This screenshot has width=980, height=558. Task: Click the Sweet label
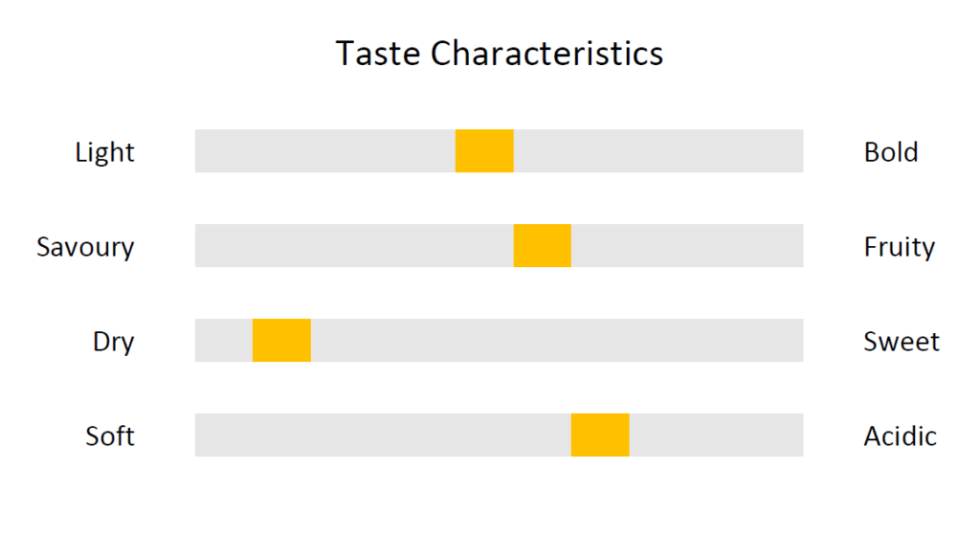click(902, 342)
